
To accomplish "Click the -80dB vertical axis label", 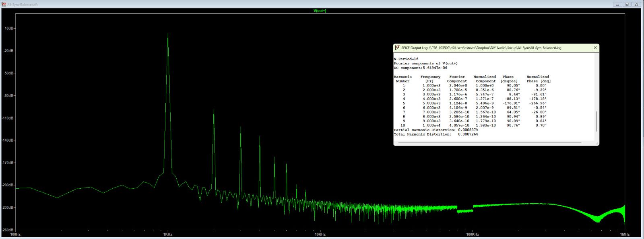I will [x=9, y=96].
